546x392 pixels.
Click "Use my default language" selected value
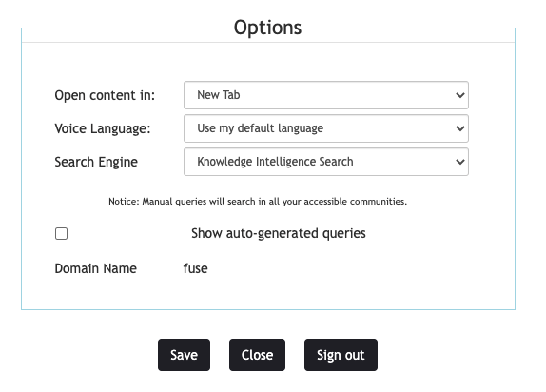point(260,128)
